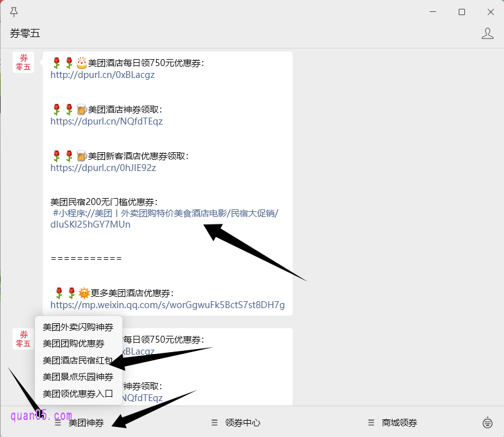Follow the https://dpurl.cn/0hJIE92z link
504x437 pixels.
tap(103, 168)
